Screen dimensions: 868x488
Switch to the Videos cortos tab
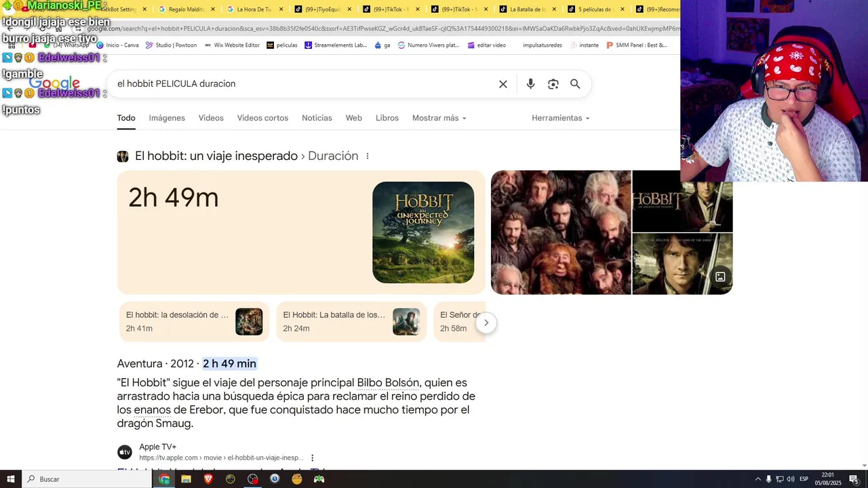[x=262, y=118]
